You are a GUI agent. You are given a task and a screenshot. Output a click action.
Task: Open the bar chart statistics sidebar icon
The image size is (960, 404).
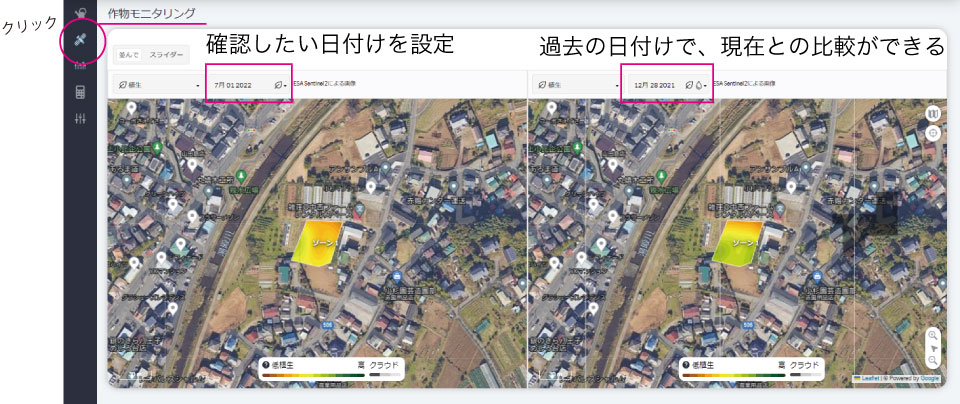[80, 67]
